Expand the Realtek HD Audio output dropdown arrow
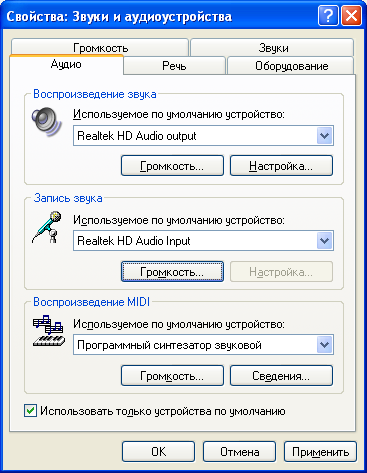The image size is (367, 473). (324, 136)
